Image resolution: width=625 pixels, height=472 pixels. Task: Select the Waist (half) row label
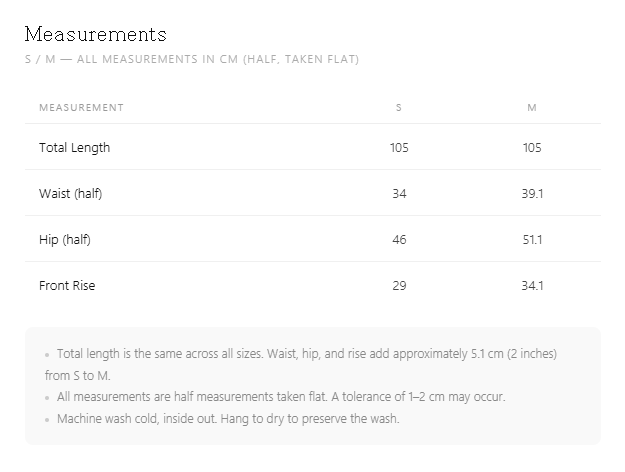(71, 194)
